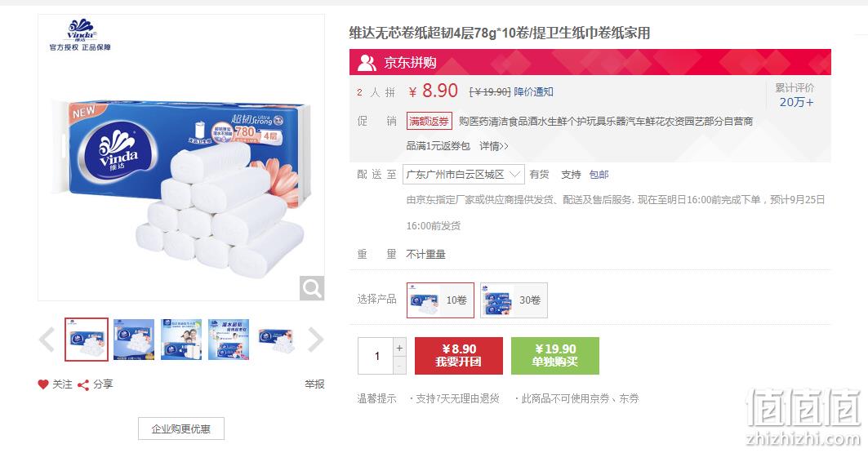Viewport: 868px width, 453px height.
Task: Open the 降价通知 price alert link
Action: coord(534,91)
